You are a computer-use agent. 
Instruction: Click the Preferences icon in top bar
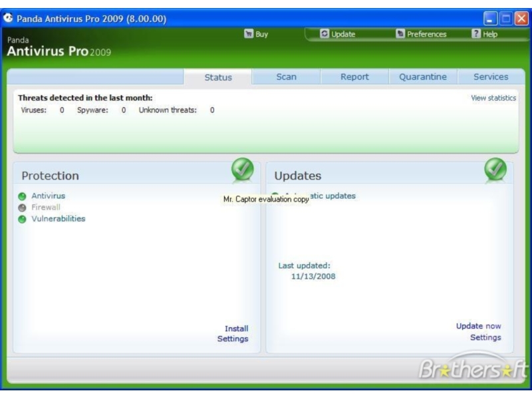(400, 34)
